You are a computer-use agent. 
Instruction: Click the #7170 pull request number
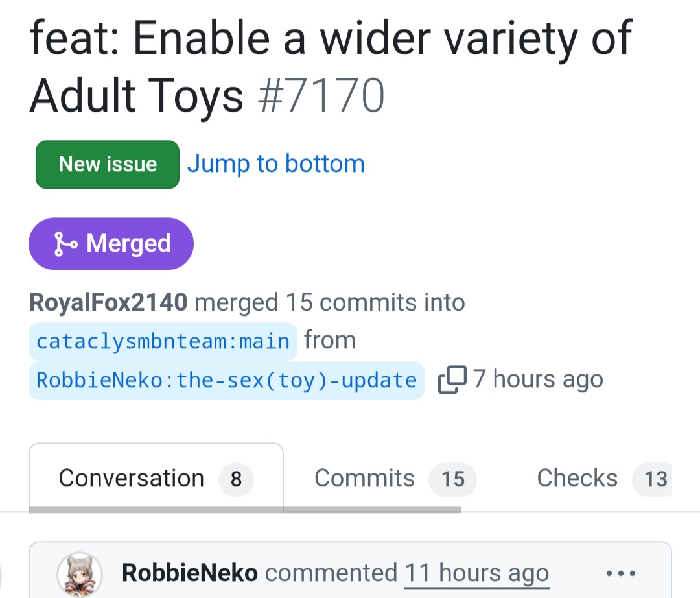coord(321,95)
